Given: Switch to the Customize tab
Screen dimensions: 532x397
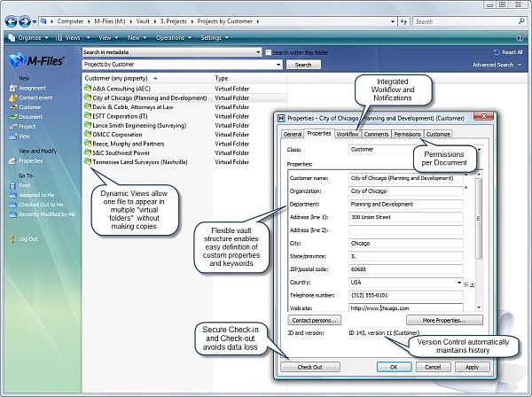Looking at the screenshot, I should [438, 135].
